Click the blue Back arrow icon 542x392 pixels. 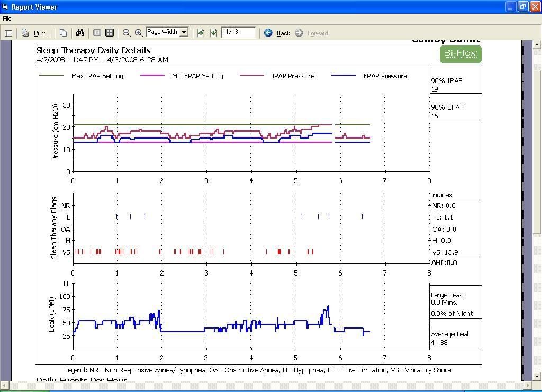tap(268, 33)
